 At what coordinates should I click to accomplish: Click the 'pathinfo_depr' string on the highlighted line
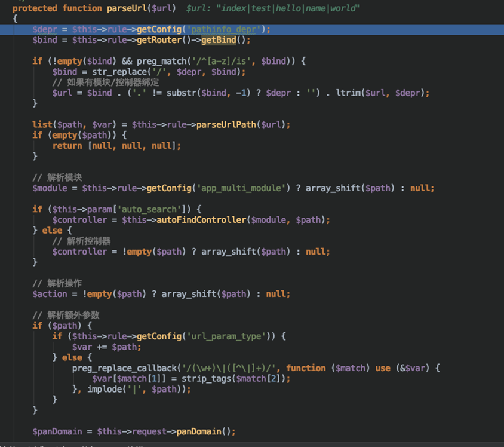(224, 30)
